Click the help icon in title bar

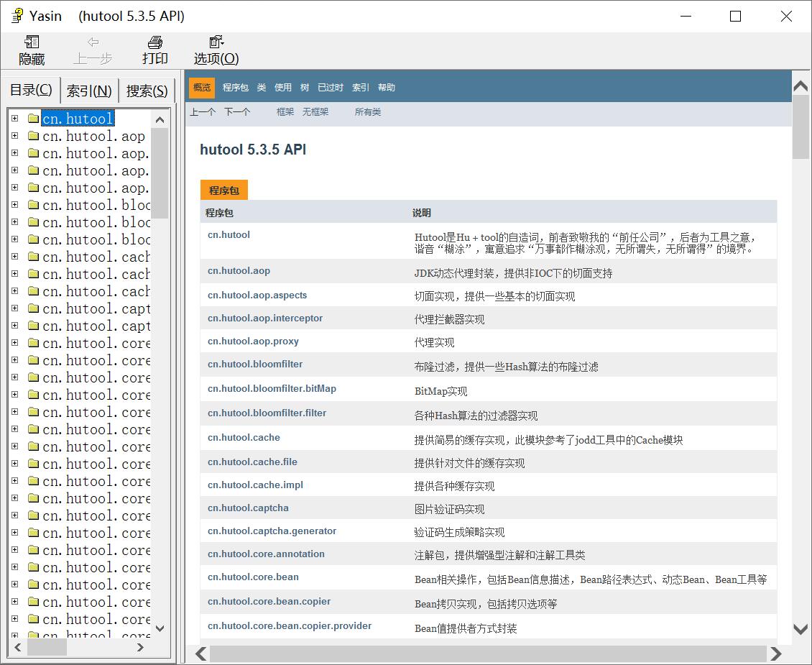pos(18,16)
